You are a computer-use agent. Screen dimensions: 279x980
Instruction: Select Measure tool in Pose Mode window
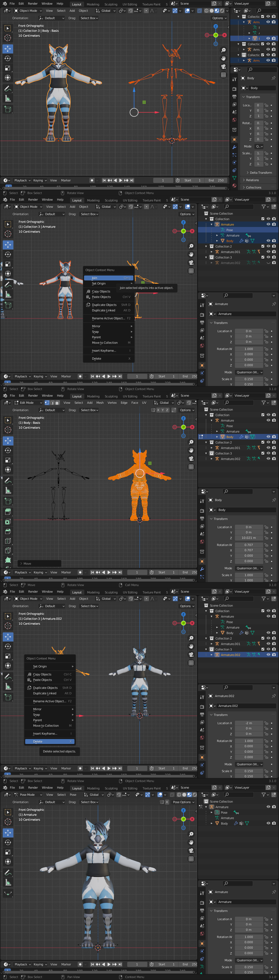[8, 882]
